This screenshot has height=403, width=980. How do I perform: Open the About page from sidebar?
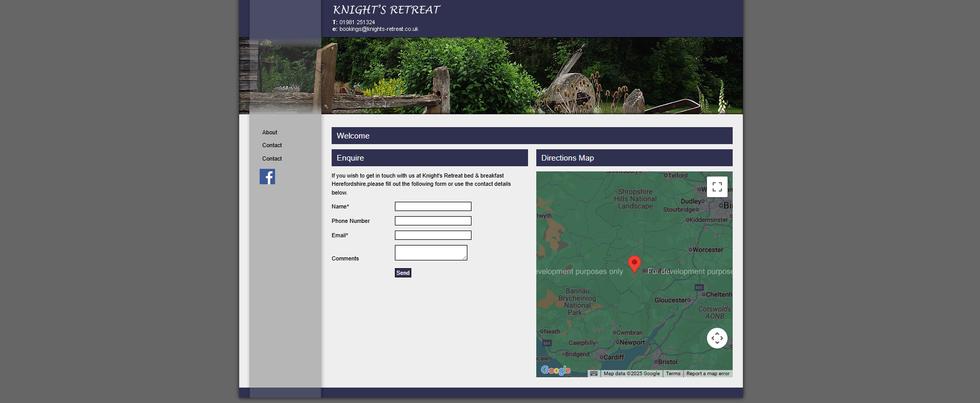click(269, 132)
